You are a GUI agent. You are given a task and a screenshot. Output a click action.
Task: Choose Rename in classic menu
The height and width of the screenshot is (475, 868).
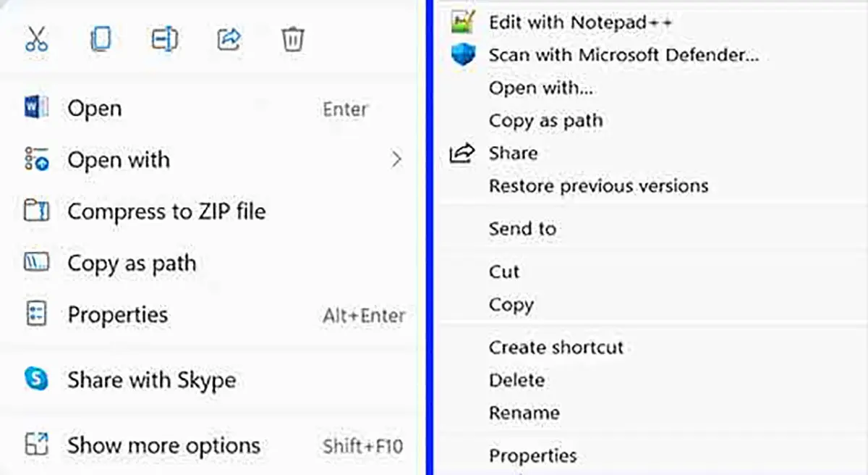(x=524, y=413)
